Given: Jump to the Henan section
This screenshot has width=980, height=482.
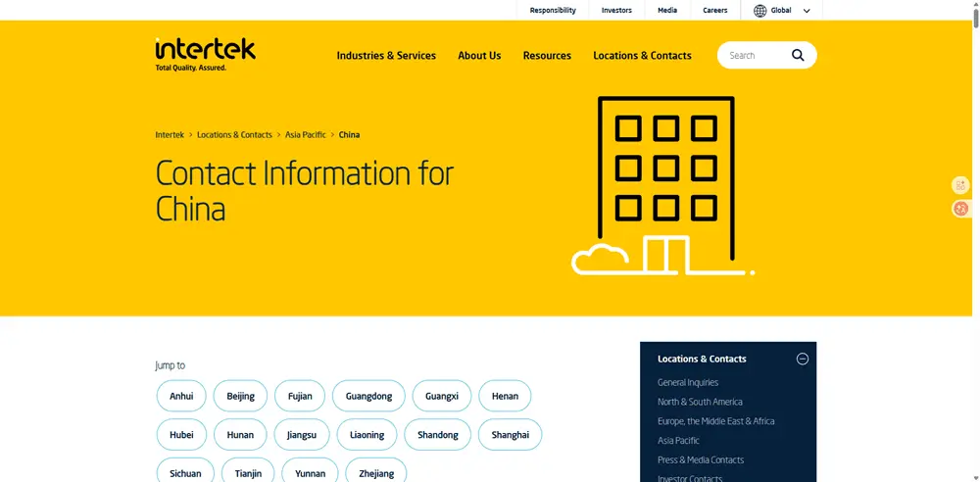Looking at the screenshot, I should pos(505,396).
